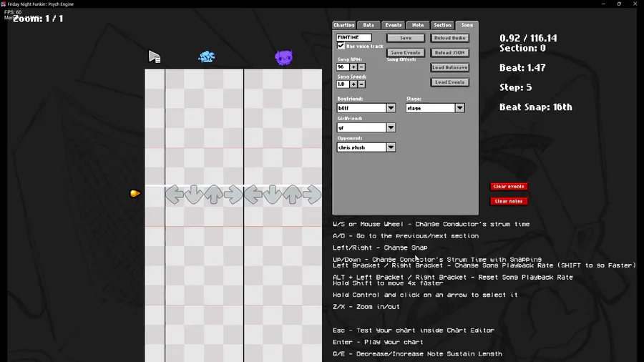This screenshot has width=644, height=362.
Task: Switch to the Events tab
Action: 393,25
